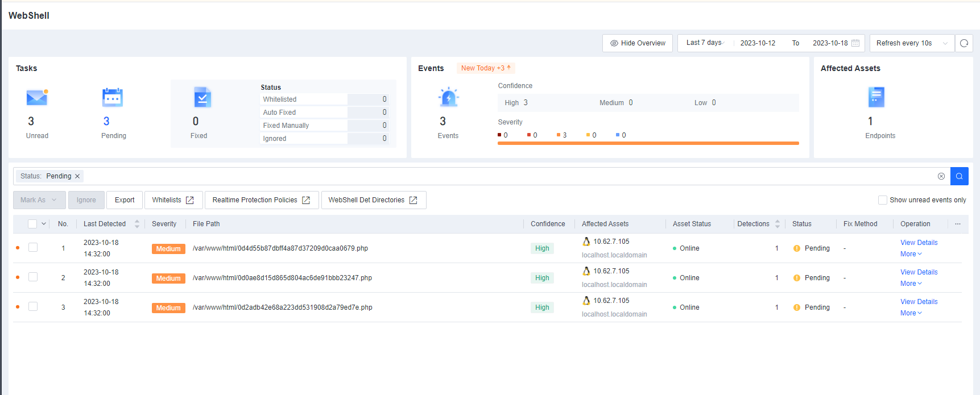Click the refresh icon button
The image size is (980, 395).
click(x=964, y=43)
